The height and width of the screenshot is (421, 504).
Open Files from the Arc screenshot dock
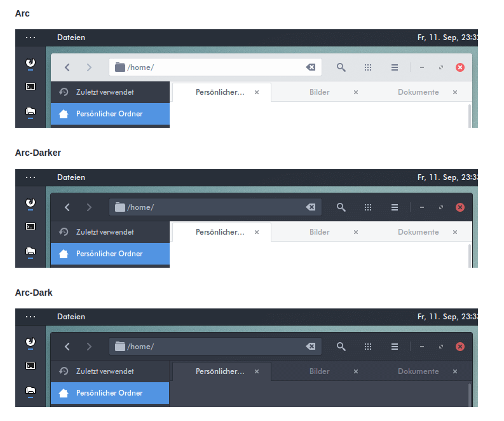pos(31,111)
